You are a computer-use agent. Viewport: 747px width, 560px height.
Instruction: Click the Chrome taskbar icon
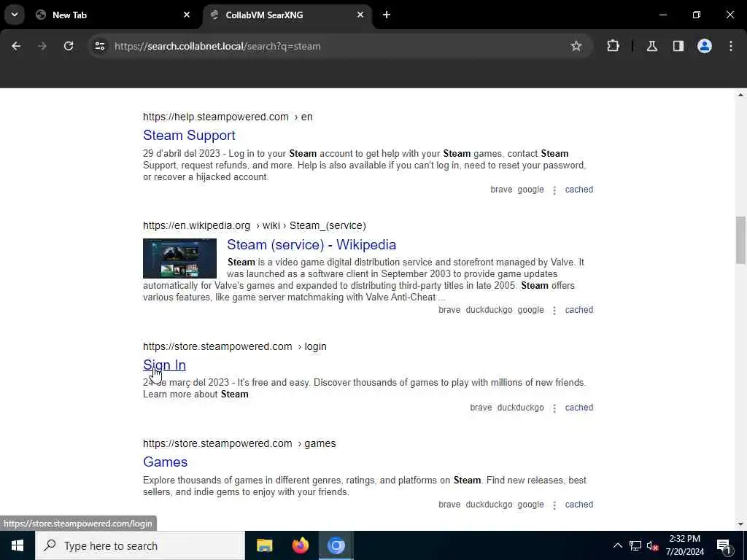tap(336, 545)
